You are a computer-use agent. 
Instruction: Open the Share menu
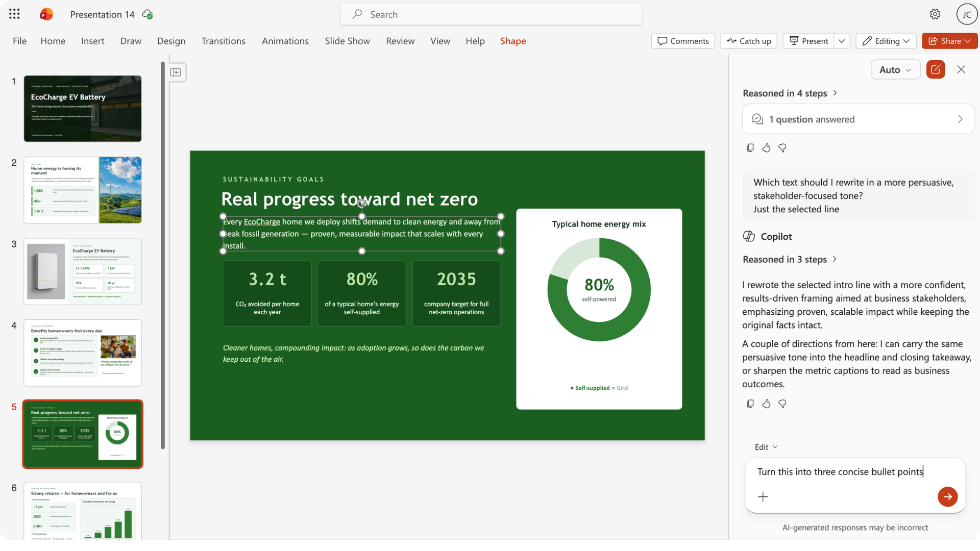click(949, 41)
